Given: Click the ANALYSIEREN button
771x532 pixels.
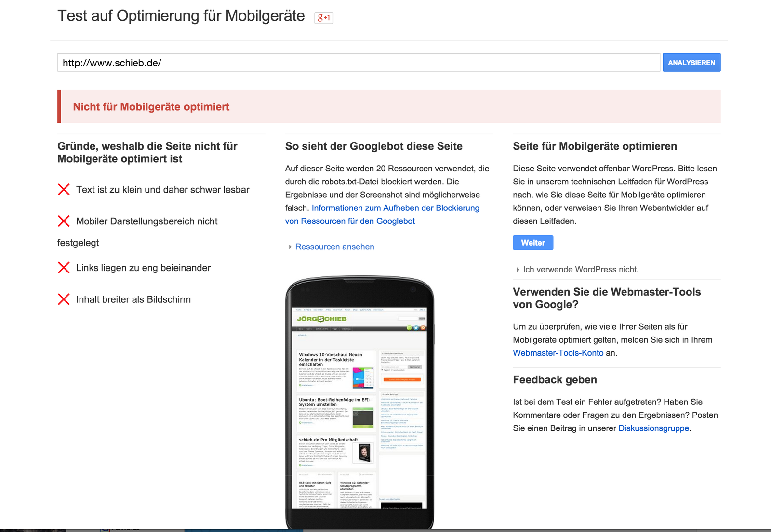Looking at the screenshot, I should pyautogui.click(x=691, y=63).
